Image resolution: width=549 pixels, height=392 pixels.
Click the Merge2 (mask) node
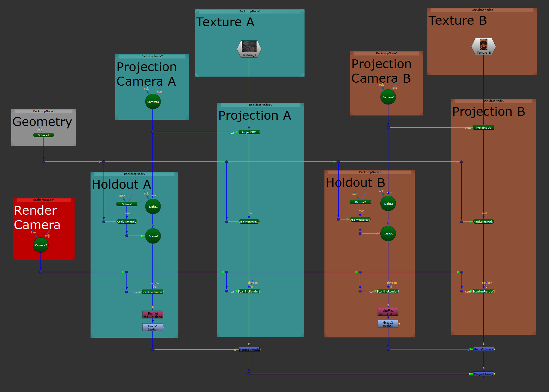pos(484,349)
